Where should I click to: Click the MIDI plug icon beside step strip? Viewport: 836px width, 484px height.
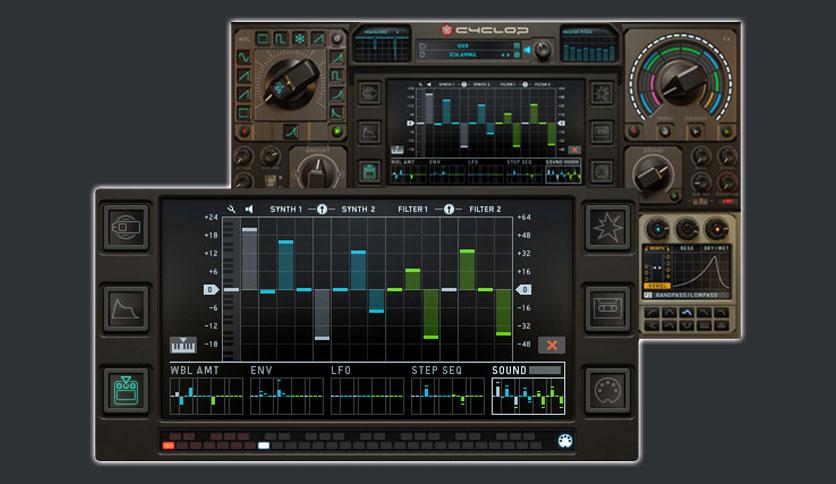565,441
